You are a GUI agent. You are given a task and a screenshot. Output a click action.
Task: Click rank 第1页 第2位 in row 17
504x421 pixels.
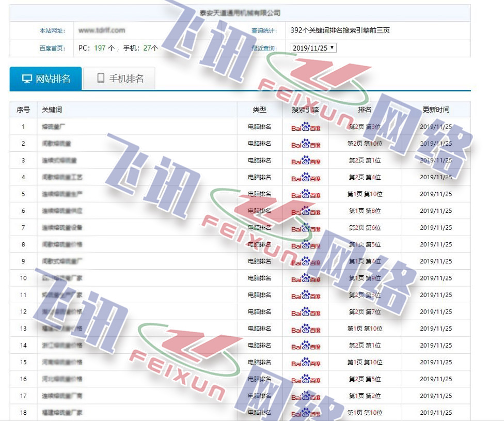tap(365, 396)
